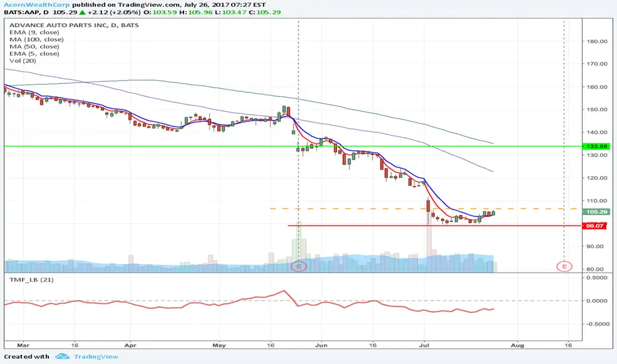617x364 pixels.
Task: Select the TMF_LB (21) indicator legend
Action: click(32, 280)
